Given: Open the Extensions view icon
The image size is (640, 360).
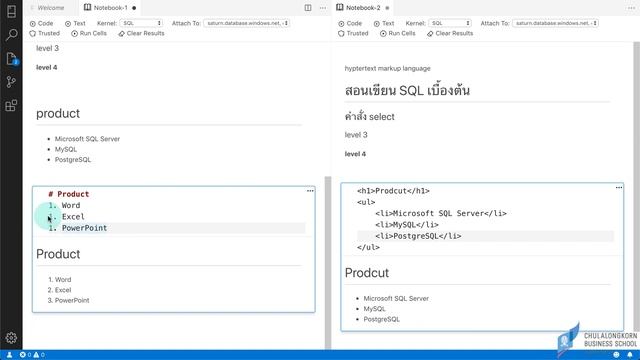Looking at the screenshot, I should coord(11,106).
